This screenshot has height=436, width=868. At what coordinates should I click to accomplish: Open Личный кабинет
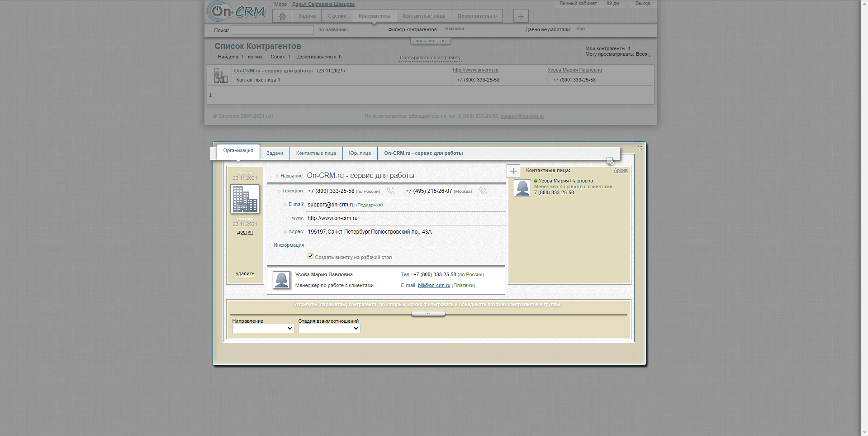tap(578, 4)
